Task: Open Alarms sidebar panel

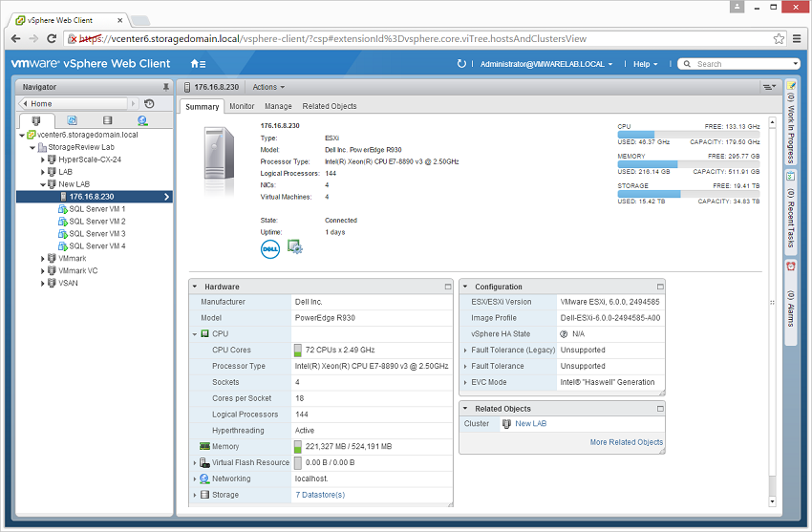Action: [x=791, y=300]
